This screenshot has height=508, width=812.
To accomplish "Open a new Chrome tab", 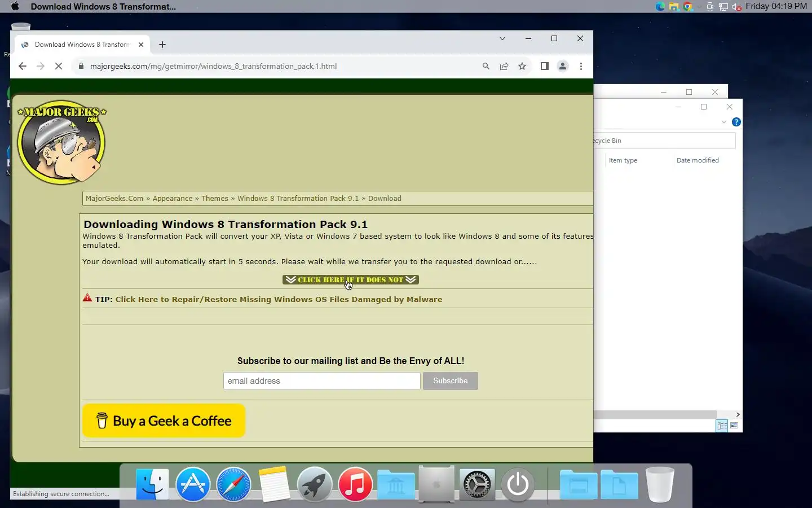I will (162, 45).
